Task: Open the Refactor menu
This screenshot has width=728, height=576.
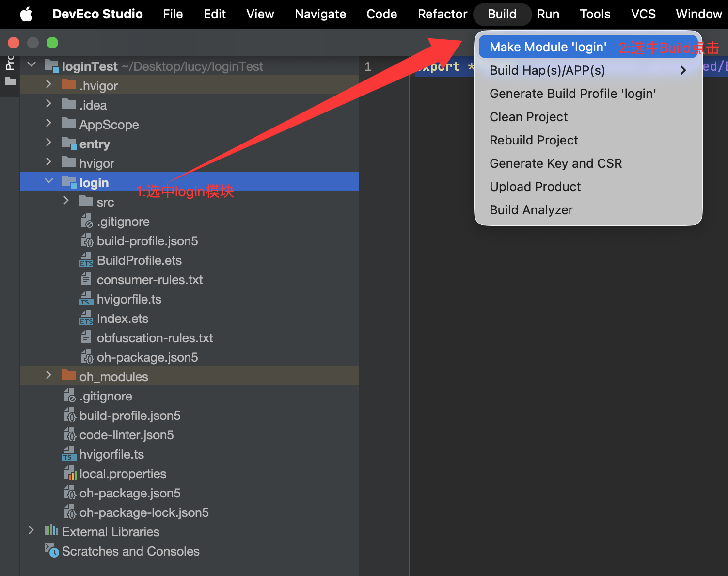Action: pyautogui.click(x=443, y=14)
